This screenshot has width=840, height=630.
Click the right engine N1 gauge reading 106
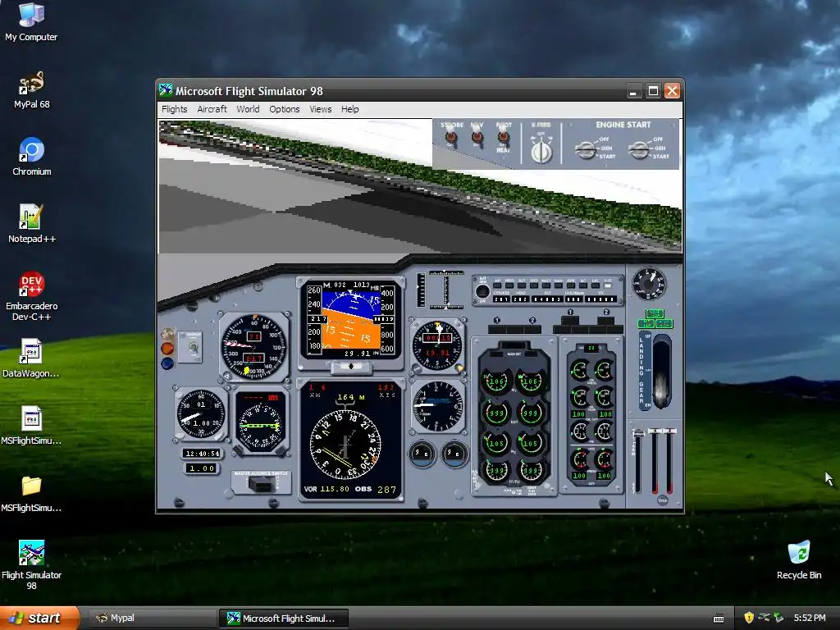click(x=531, y=381)
